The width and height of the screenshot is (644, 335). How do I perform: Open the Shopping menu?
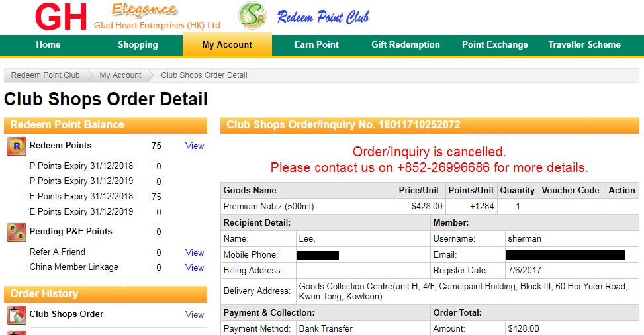point(138,45)
